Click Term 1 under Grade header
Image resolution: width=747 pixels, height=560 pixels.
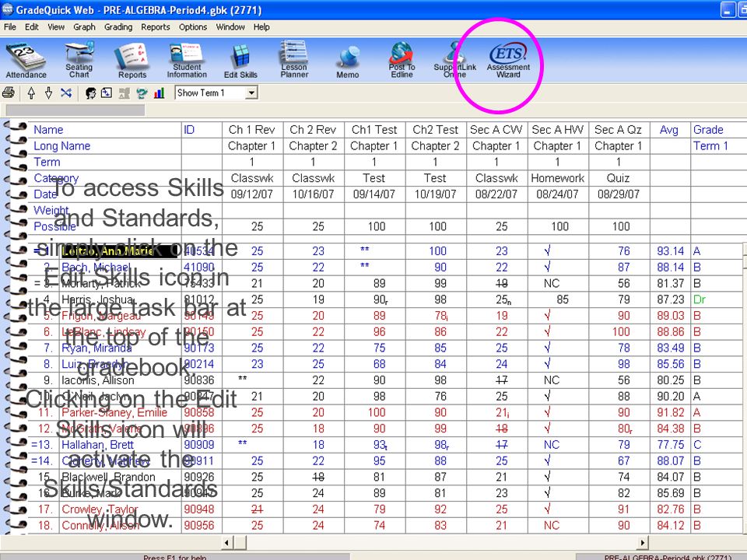tap(710, 145)
